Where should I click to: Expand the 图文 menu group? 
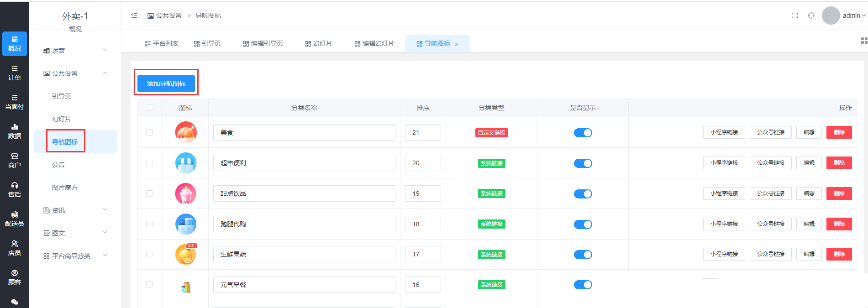click(x=75, y=233)
